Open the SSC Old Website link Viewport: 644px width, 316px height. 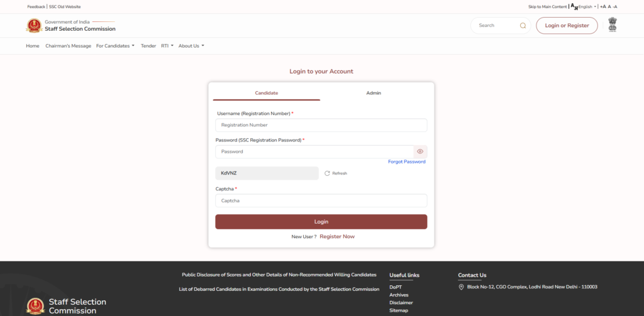tap(65, 7)
